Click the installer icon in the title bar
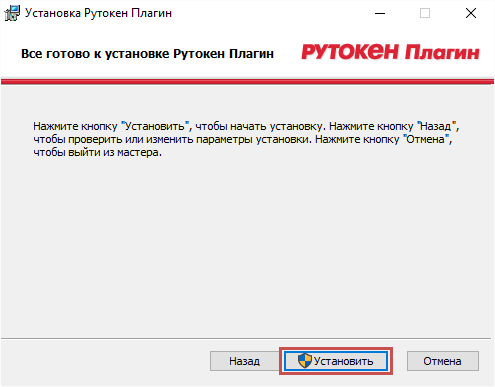This screenshot has width=495, height=387. (12, 13)
